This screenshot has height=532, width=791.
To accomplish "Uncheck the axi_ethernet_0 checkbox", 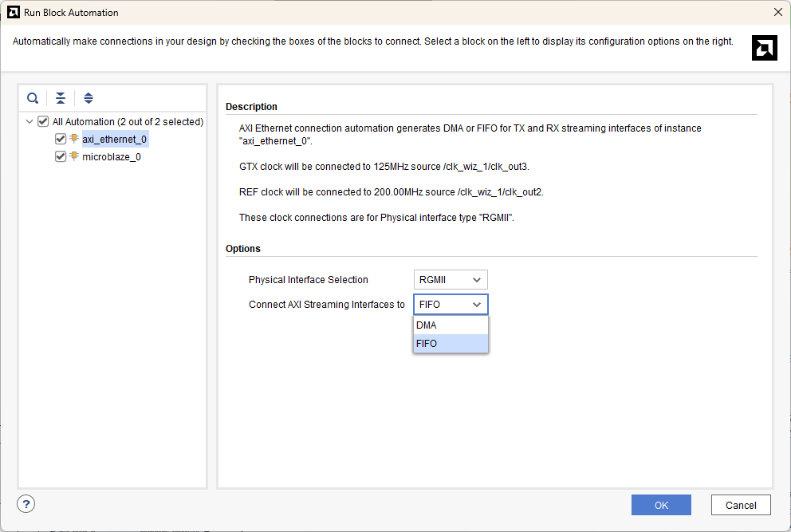I will (61, 140).
